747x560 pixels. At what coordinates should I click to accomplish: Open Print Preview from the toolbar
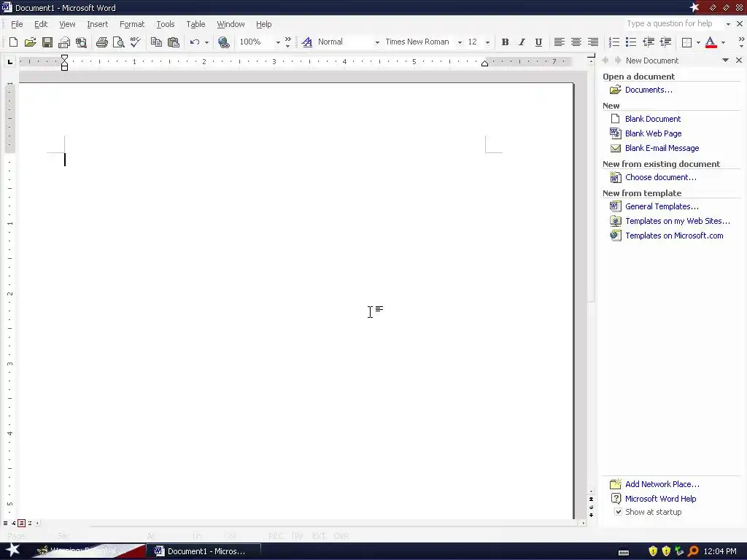[119, 42]
